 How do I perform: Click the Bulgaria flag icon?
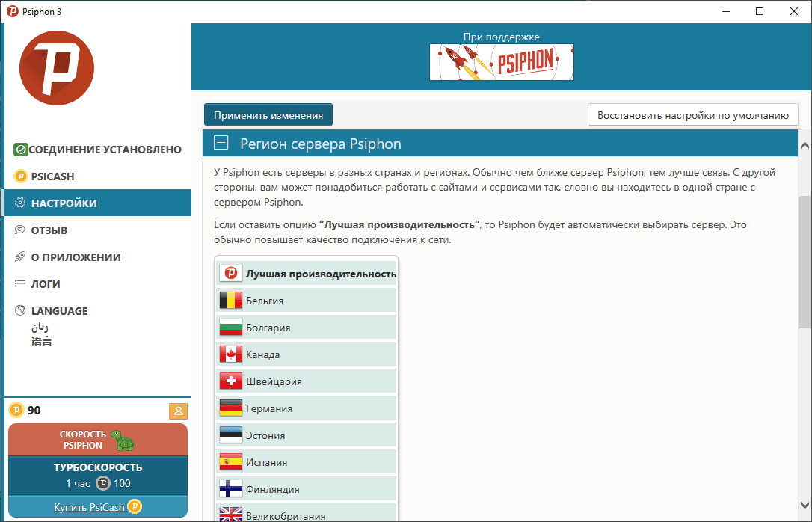point(231,328)
